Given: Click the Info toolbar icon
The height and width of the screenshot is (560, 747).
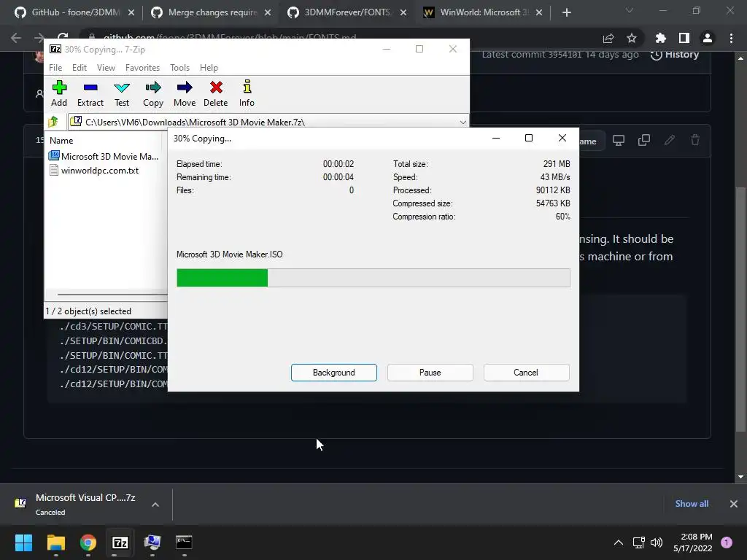Looking at the screenshot, I should (x=247, y=93).
